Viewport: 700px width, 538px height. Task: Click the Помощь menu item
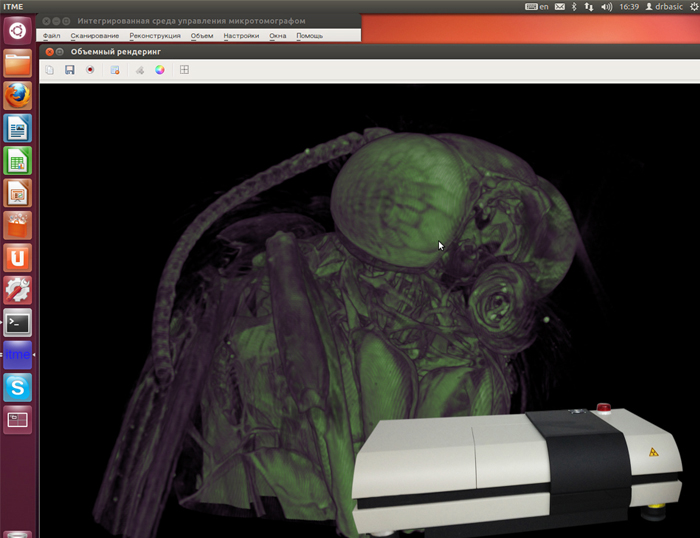[309, 36]
